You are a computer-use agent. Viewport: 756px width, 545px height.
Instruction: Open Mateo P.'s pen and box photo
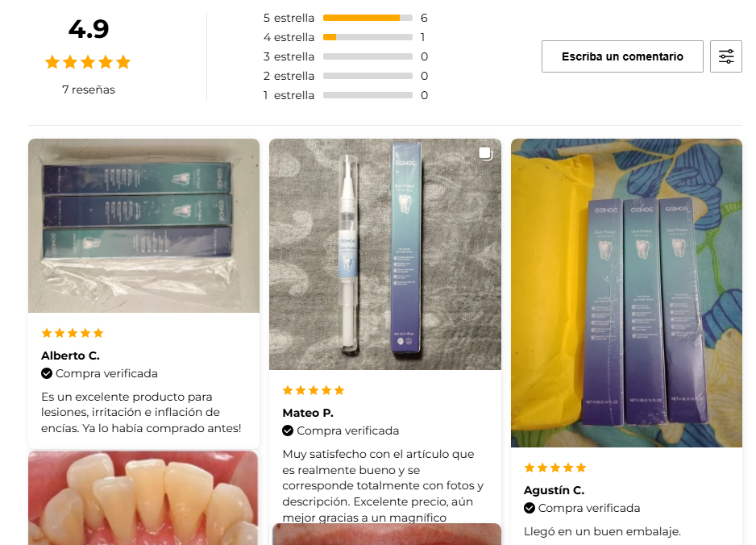click(x=385, y=254)
